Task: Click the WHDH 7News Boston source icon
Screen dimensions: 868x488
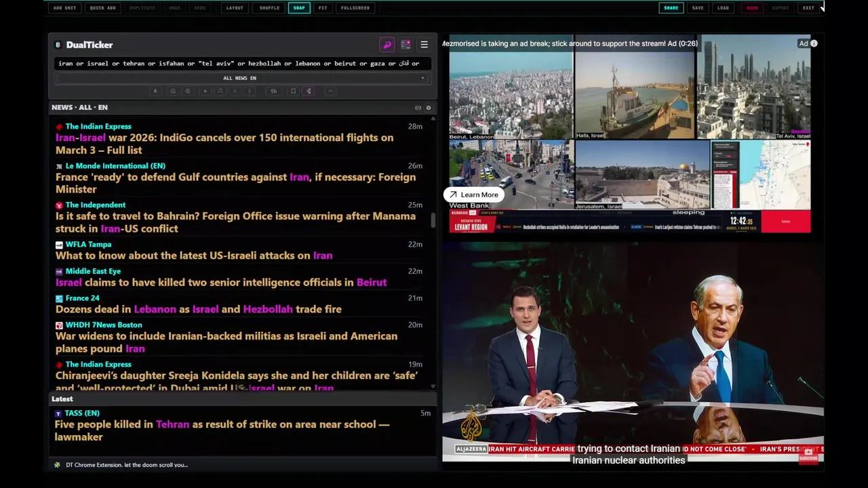Action: 59,325
